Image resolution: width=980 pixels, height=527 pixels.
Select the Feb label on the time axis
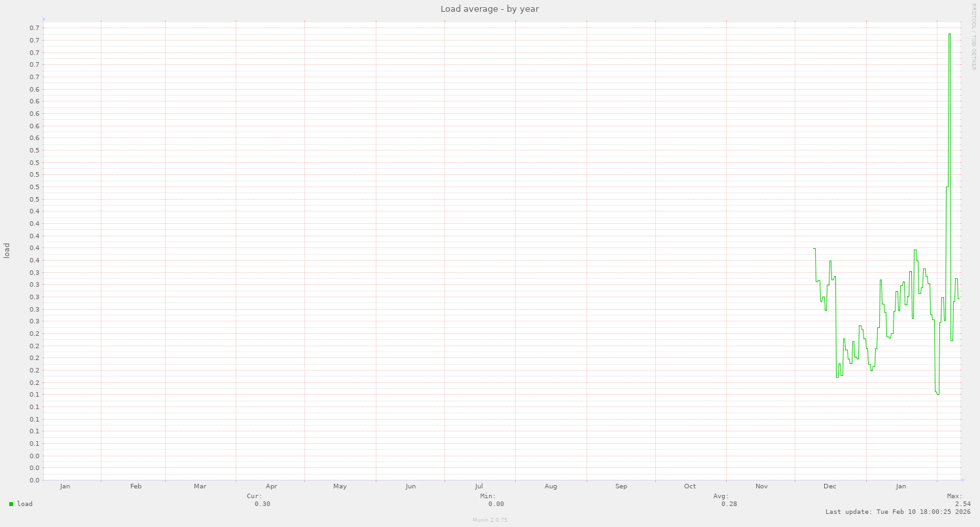tap(136, 486)
